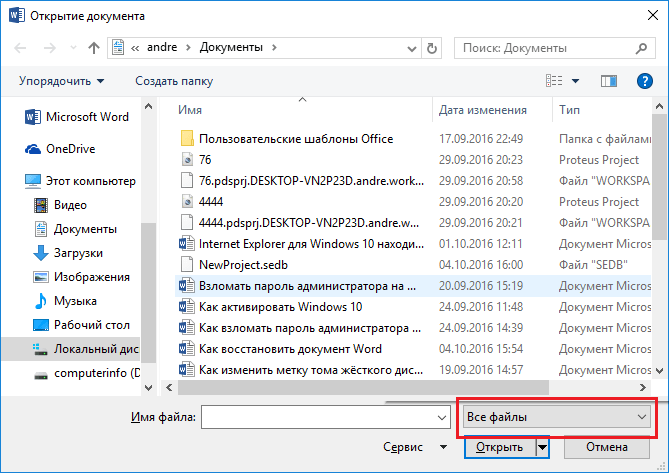Open the Сервис menu
Viewport: 669px width, 473px height.
click(415, 447)
